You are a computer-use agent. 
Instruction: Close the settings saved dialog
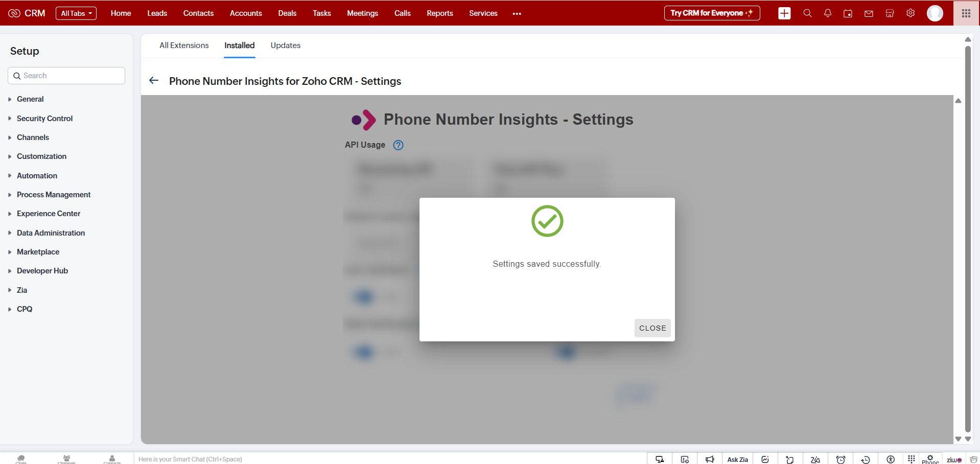pyautogui.click(x=652, y=328)
